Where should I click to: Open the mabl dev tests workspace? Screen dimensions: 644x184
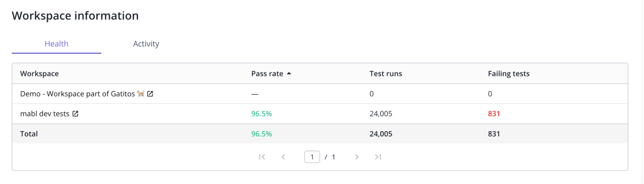(45, 114)
